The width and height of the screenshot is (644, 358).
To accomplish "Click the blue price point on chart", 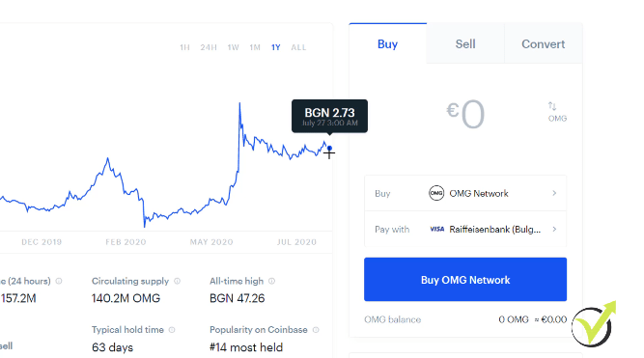I will pos(329,149).
